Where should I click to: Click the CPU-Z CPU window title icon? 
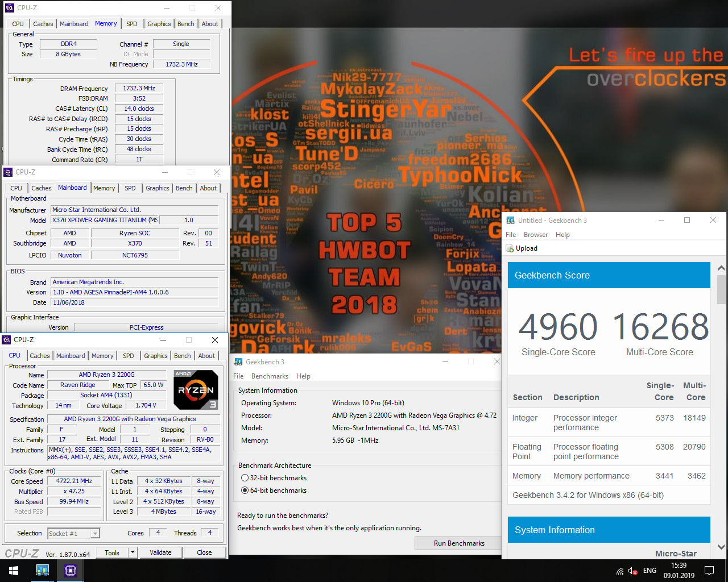click(7, 340)
